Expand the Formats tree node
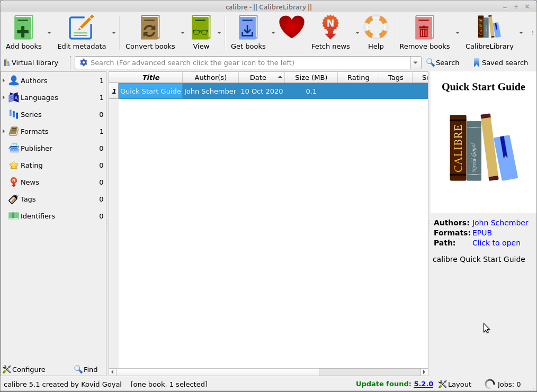 pyautogui.click(x=4, y=131)
